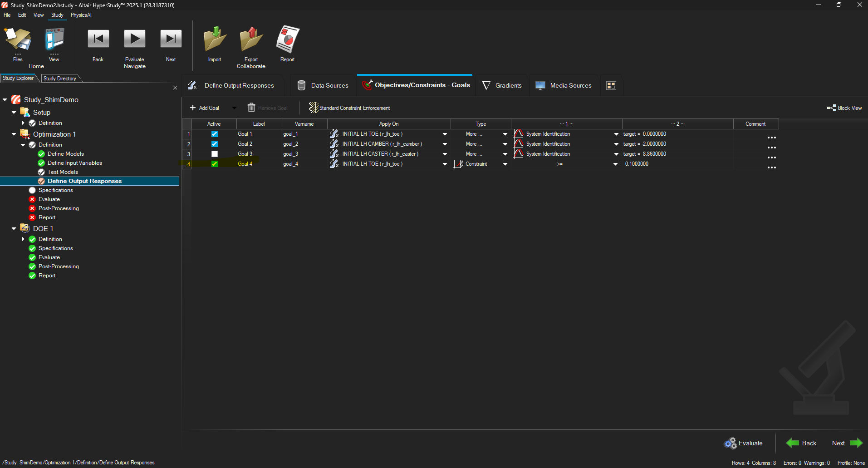Switch to the Study Directory tab

[x=60, y=79]
